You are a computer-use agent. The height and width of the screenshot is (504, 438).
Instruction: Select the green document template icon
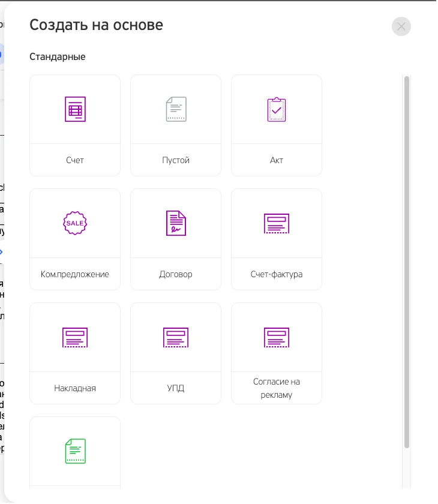click(75, 451)
